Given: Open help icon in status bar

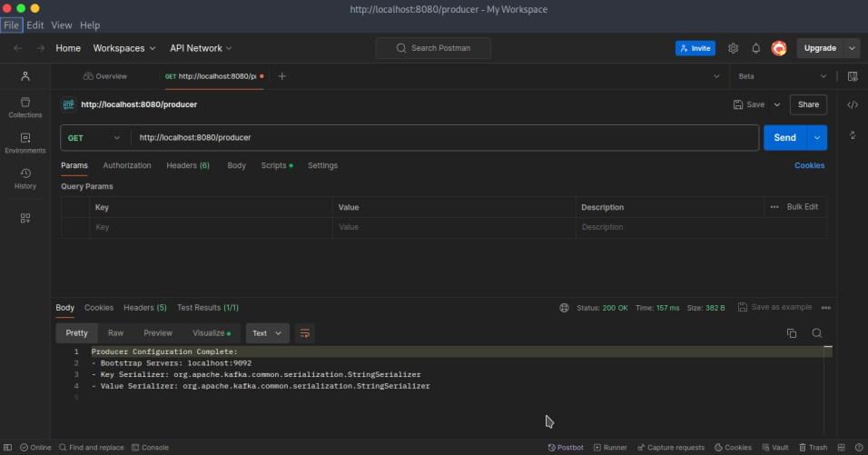Looking at the screenshot, I should point(859,447).
